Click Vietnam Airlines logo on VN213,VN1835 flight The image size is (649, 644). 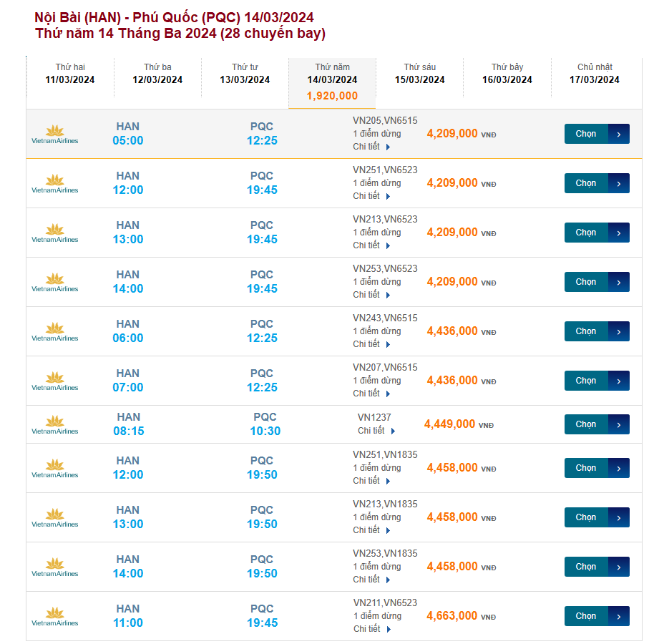click(x=55, y=517)
